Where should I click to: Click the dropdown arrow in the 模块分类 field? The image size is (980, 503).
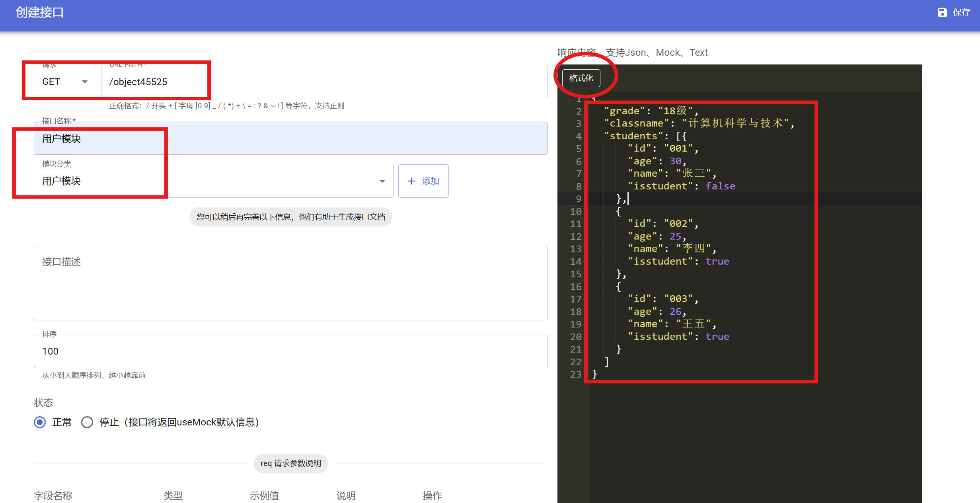[382, 181]
